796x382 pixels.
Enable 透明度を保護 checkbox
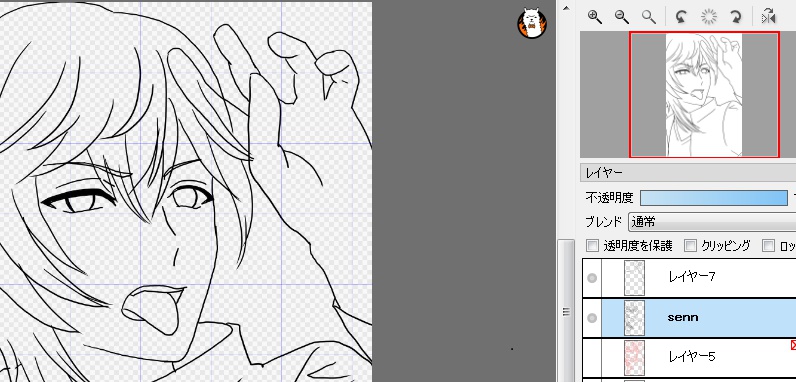(x=592, y=246)
